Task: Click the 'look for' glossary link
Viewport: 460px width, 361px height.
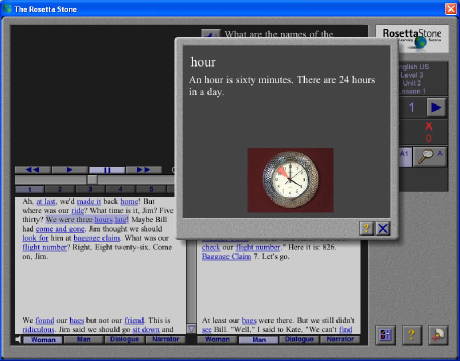Action: [x=35, y=238]
